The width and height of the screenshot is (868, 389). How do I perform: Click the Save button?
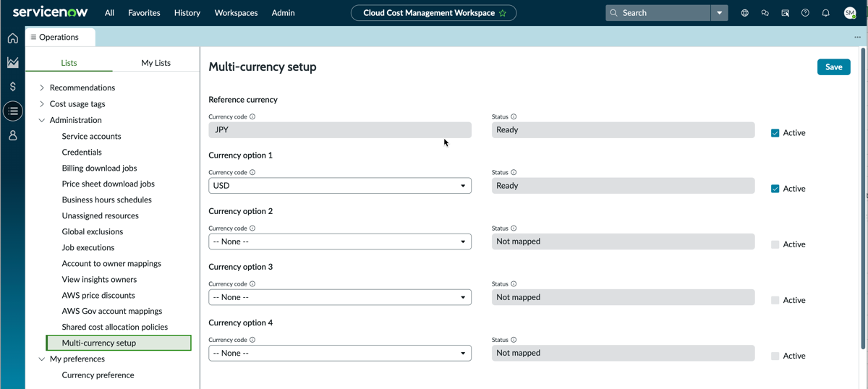pyautogui.click(x=833, y=67)
